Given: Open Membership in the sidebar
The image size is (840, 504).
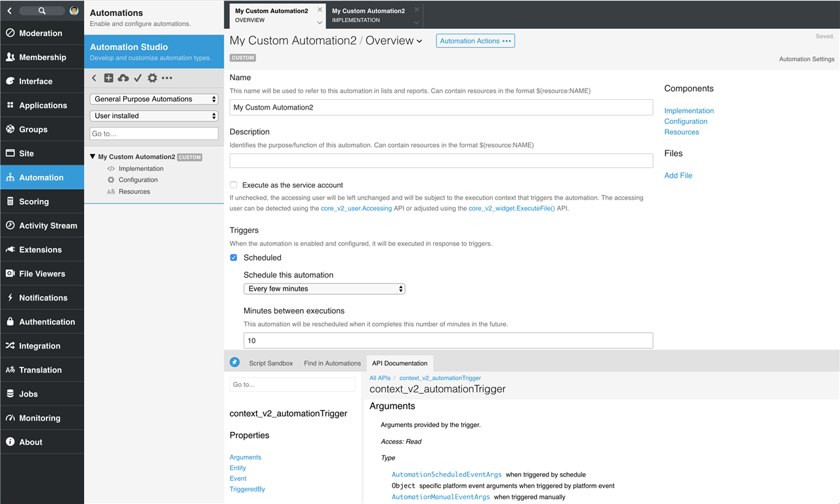Looking at the screenshot, I should pyautogui.click(x=42, y=57).
